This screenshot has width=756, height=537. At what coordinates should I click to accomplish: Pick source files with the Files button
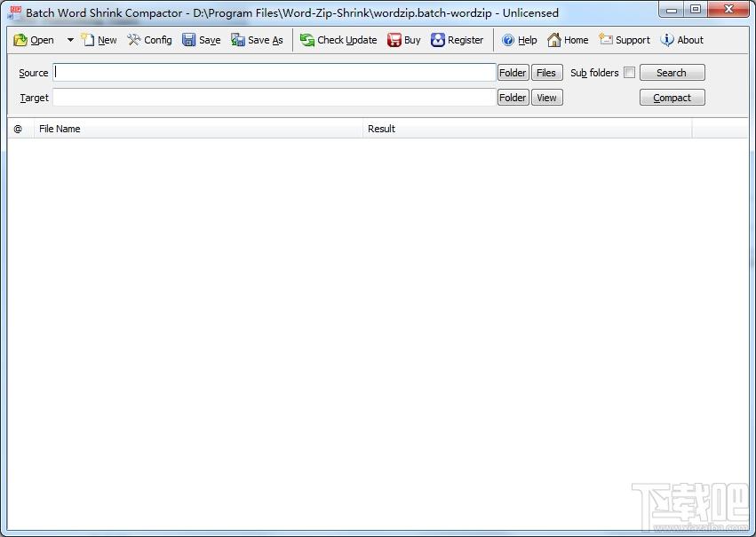(546, 73)
